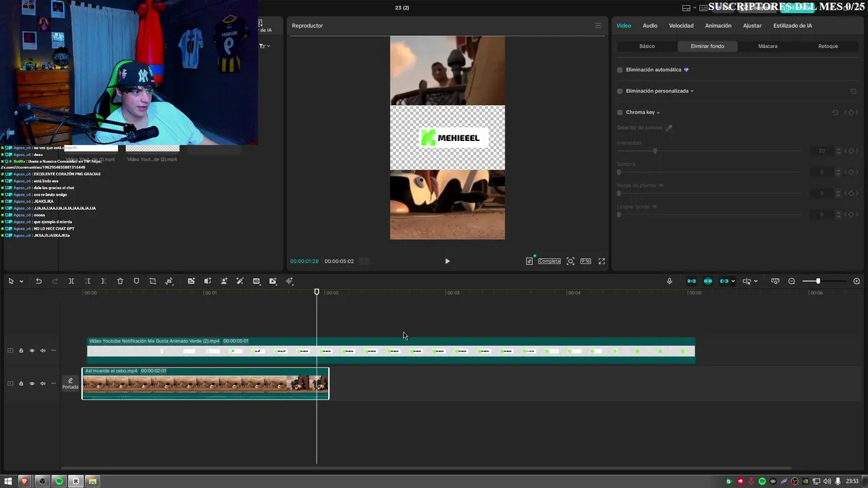868x488 pixels.
Task: Adjust the Intensidad slider
Action: click(654, 150)
